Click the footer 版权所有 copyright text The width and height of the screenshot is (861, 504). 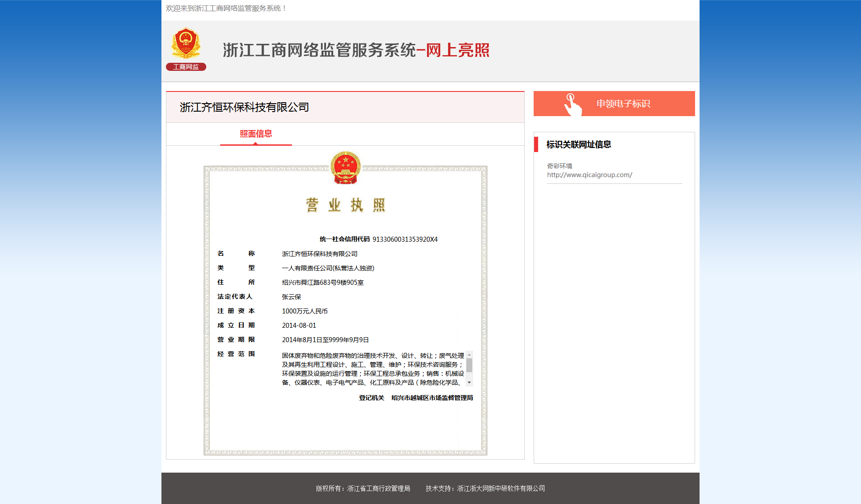[x=363, y=488]
